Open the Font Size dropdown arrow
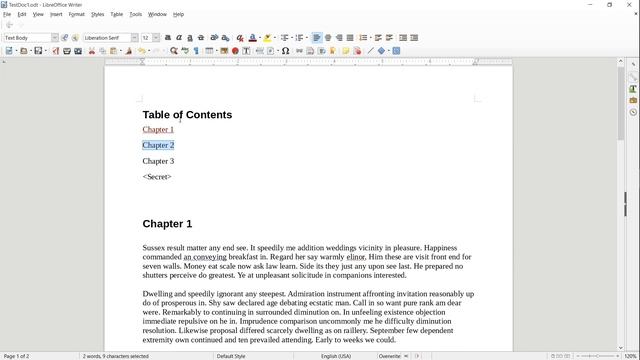The width and height of the screenshot is (640, 360). (x=156, y=38)
